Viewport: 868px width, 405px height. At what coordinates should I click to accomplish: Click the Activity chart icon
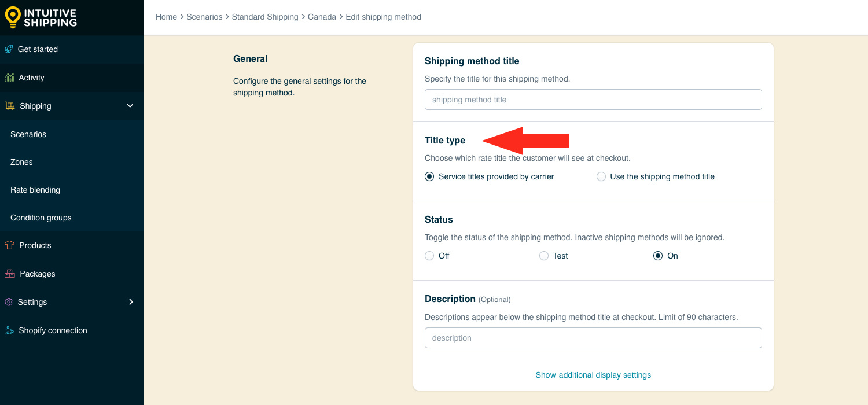(9, 78)
